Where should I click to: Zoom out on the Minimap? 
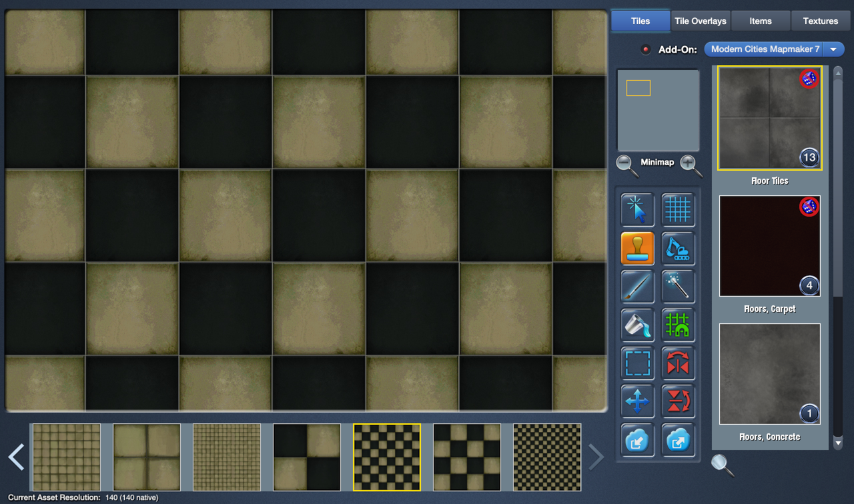coord(626,162)
